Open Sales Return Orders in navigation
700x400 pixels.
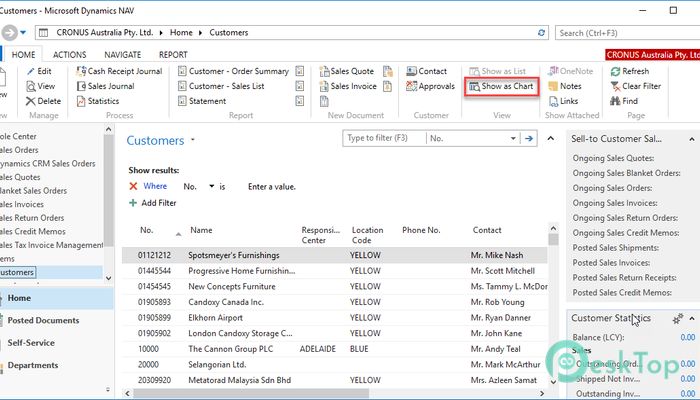click(x=32, y=218)
